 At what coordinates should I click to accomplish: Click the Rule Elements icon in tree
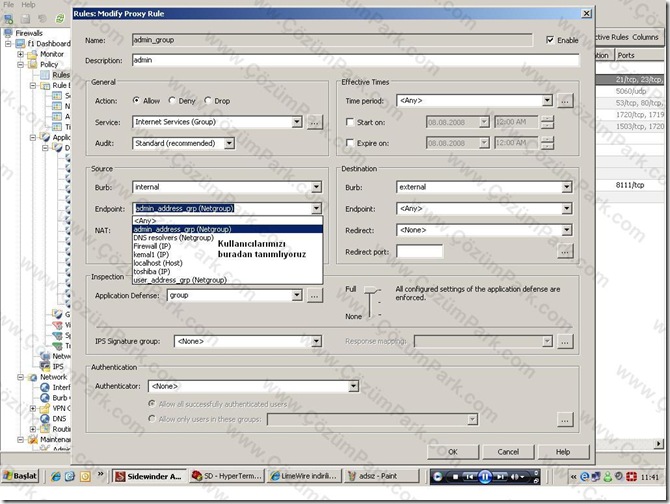(45, 85)
